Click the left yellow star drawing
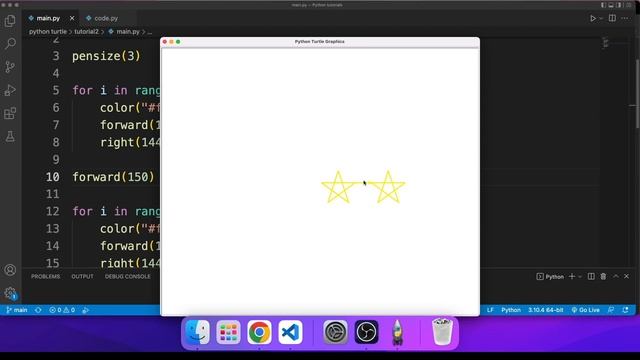640x360 pixels. tap(338, 187)
